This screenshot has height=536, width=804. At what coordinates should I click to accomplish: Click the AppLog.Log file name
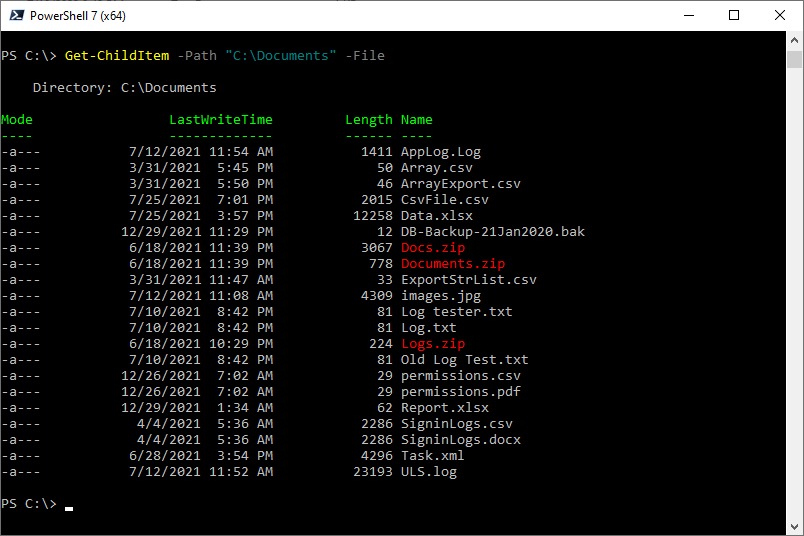coord(441,152)
